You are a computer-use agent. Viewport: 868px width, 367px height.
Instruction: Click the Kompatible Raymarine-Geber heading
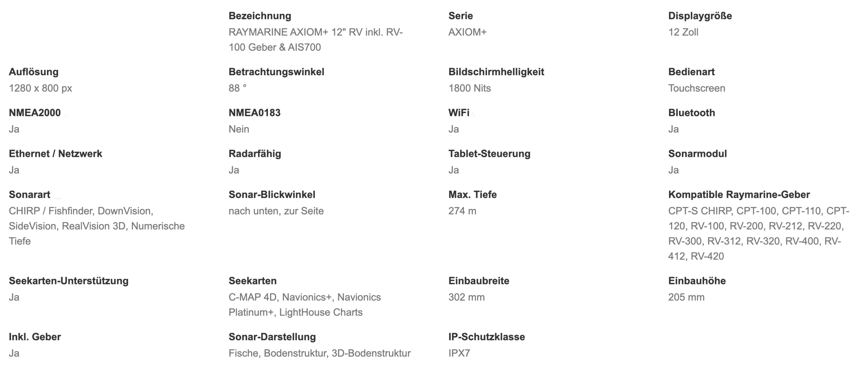739,195
